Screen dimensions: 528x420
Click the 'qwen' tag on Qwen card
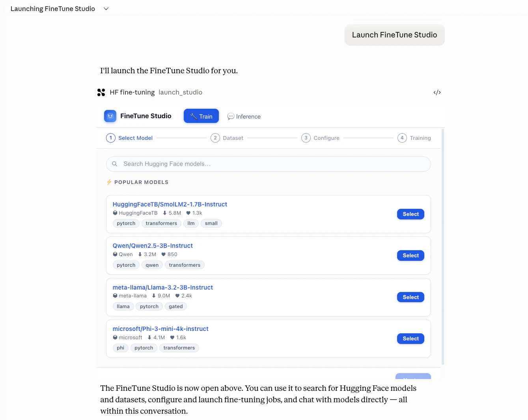152,265
